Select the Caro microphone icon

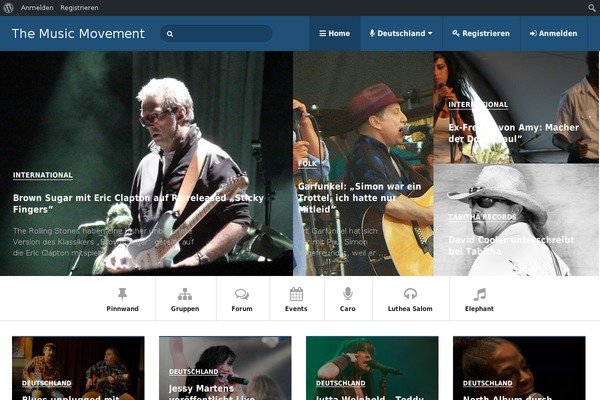point(347,294)
